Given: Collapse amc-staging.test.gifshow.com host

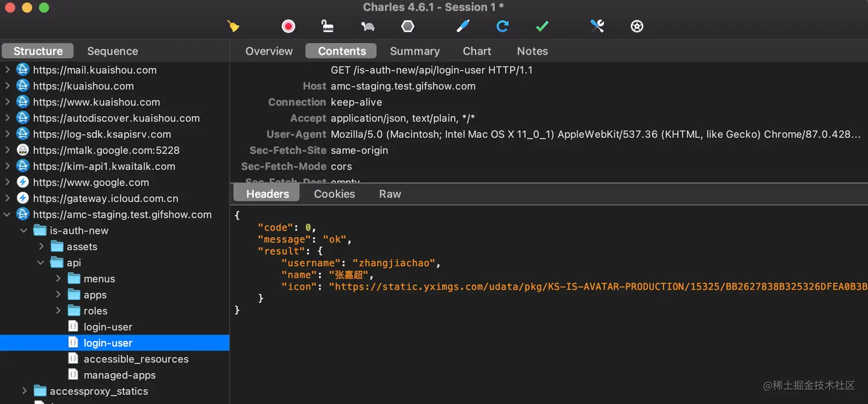Looking at the screenshot, I should pyautogui.click(x=7, y=215).
